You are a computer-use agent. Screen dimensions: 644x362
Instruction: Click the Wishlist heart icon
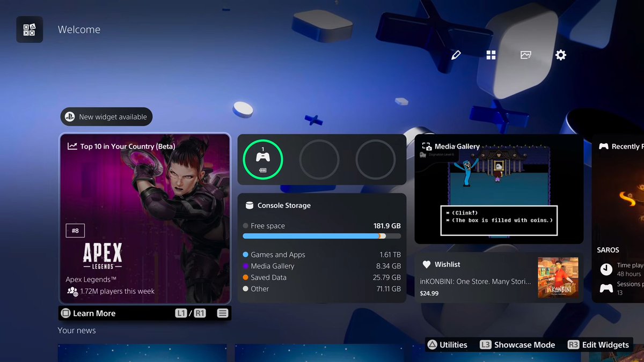[x=427, y=264]
